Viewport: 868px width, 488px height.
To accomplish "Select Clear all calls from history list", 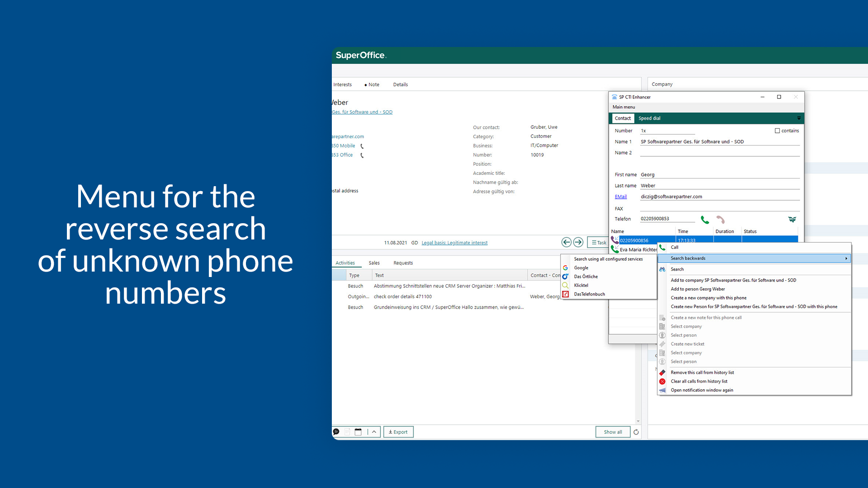I will click(699, 381).
